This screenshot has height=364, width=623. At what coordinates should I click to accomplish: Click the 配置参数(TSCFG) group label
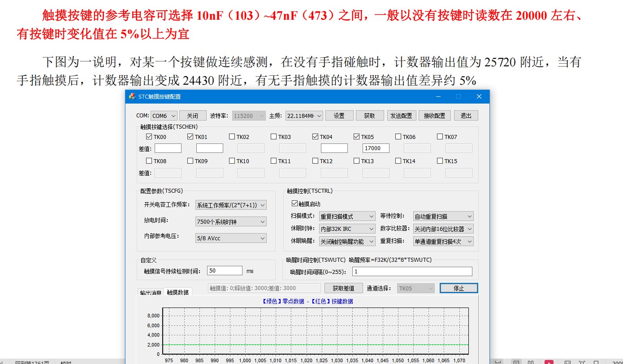162,191
